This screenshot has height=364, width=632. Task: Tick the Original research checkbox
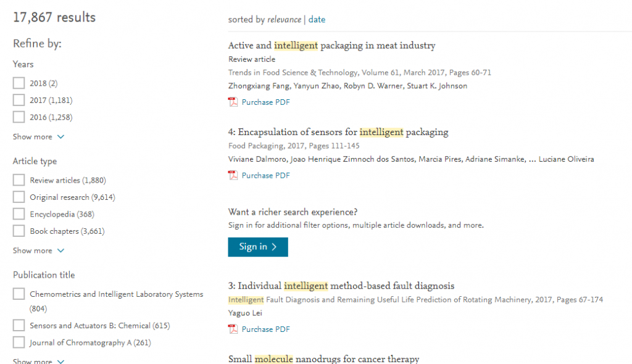[19, 197]
